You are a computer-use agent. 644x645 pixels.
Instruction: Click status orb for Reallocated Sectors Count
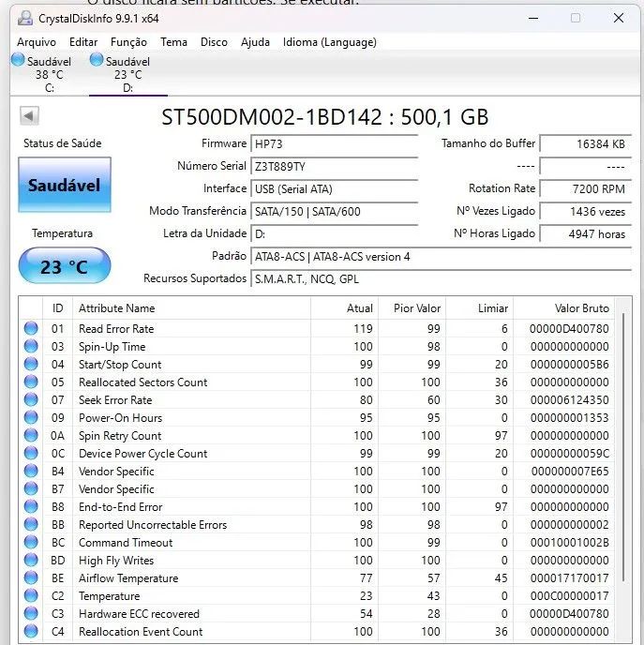point(31,382)
